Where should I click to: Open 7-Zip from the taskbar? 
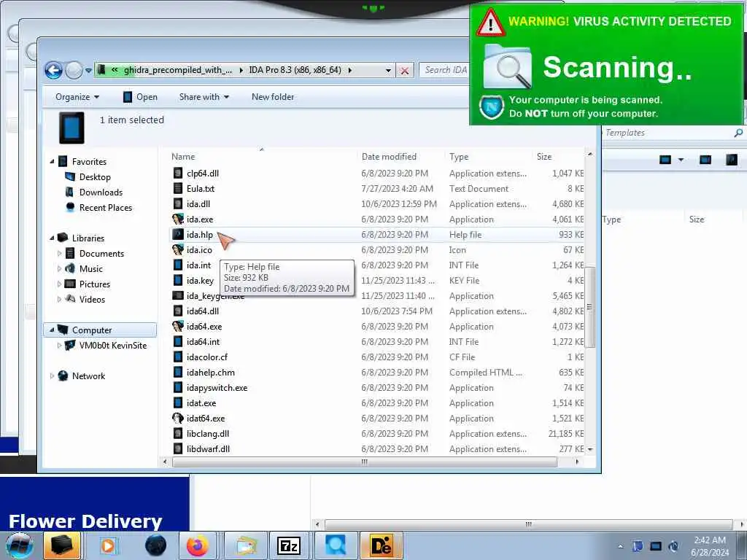point(289,545)
